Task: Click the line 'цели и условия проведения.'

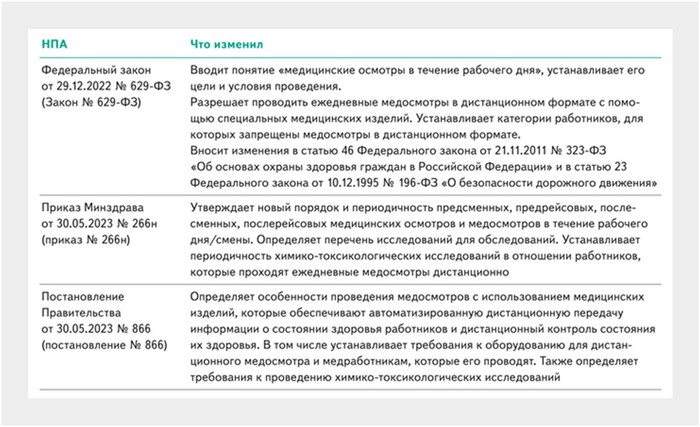Action: [x=266, y=86]
